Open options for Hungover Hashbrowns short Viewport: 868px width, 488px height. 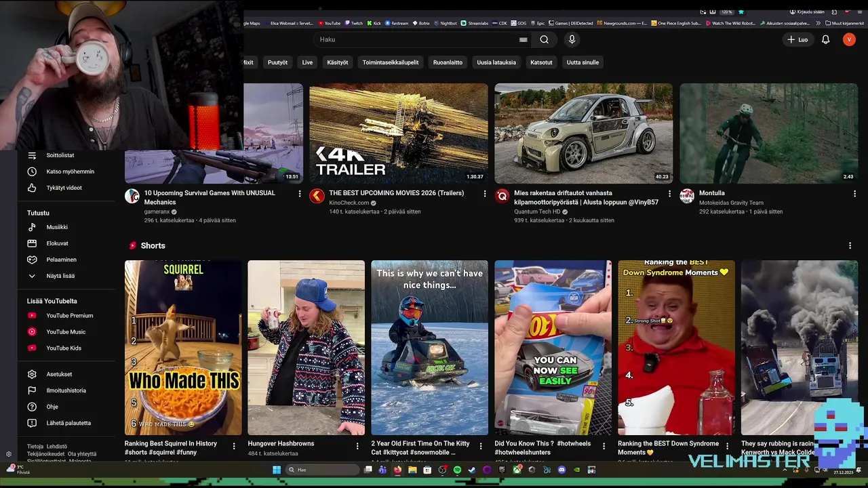tap(357, 446)
